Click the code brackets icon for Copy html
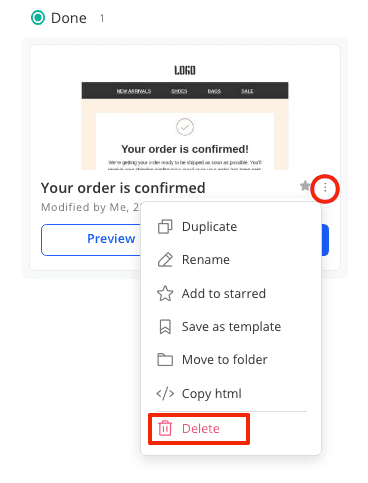368x483 pixels. click(x=165, y=393)
